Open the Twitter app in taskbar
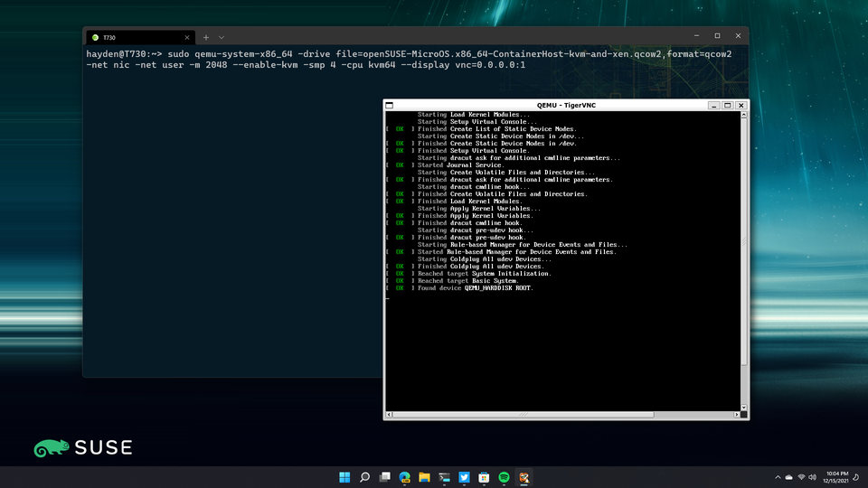The width and height of the screenshot is (868, 488). point(464,476)
